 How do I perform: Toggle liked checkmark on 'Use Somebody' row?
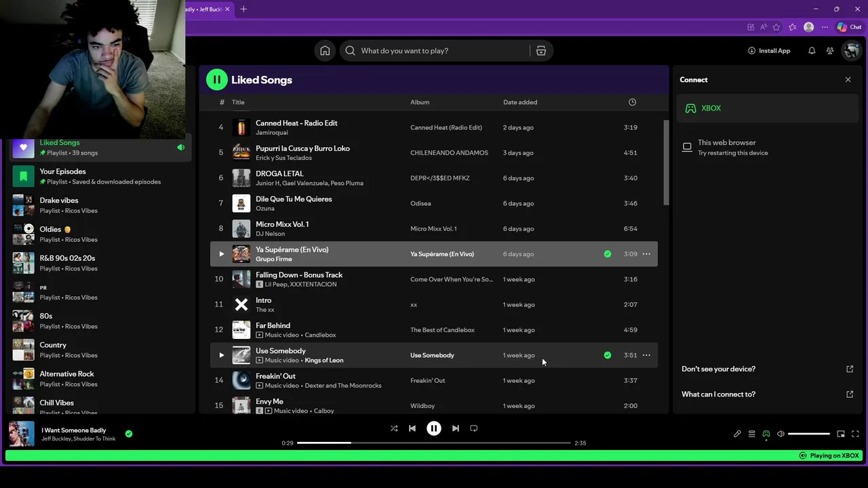point(608,355)
